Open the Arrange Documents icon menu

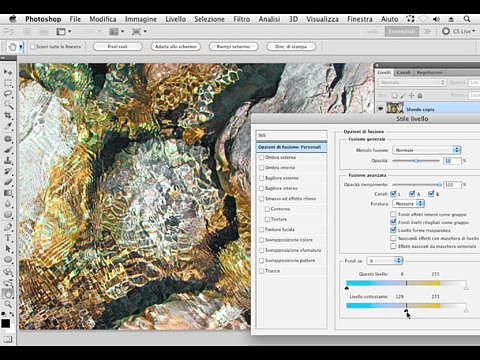click(x=116, y=32)
